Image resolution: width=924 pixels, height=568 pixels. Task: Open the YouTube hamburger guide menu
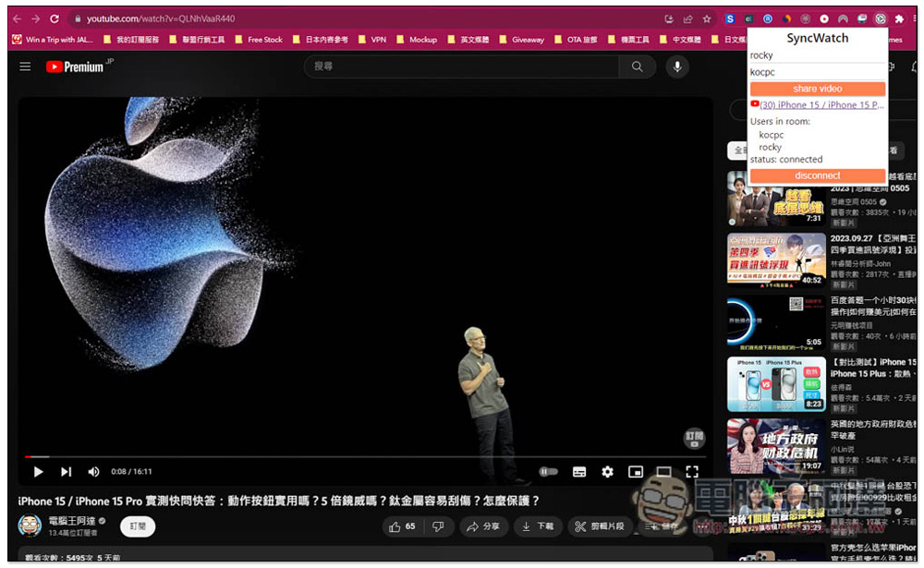(x=25, y=66)
